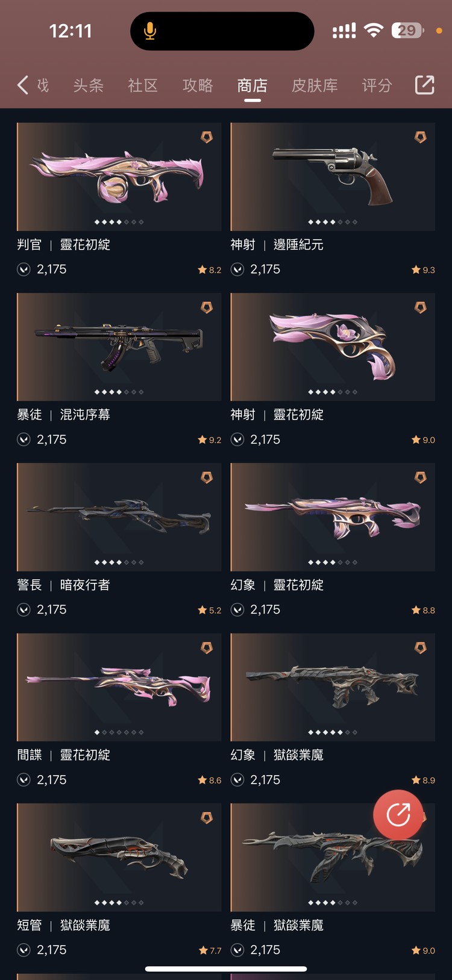Viewport: 452px width, 980px height.
Task: Switch to the 头条 tab
Action: pos(89,86)
